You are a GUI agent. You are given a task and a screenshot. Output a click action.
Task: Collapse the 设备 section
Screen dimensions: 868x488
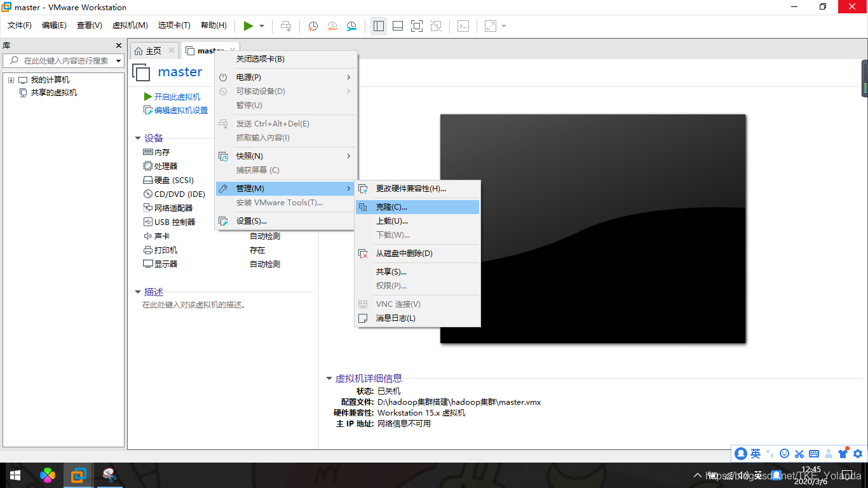pos(138,138)
